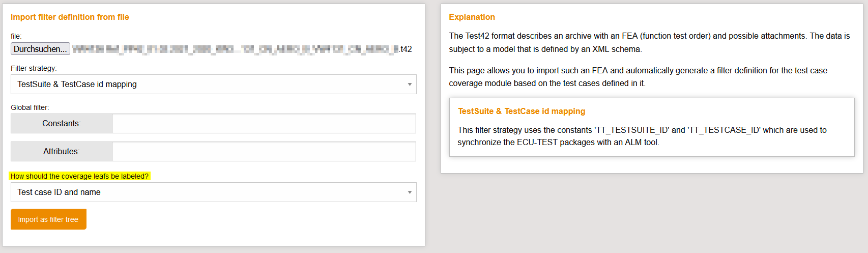868x253 pixels.
Task: Click the gray Attributes label cell
Action: coord(62,152)
